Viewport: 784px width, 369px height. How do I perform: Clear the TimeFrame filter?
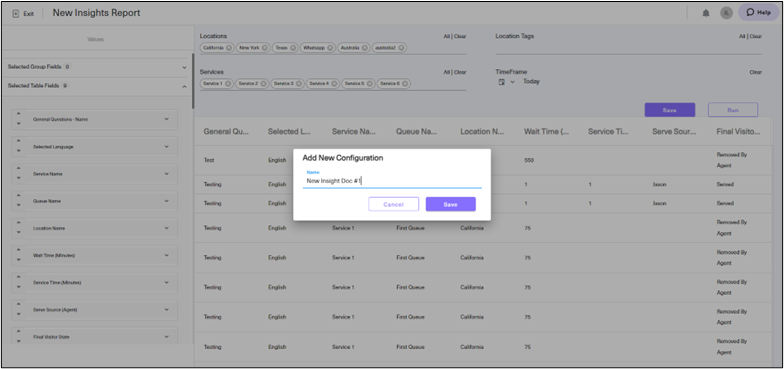[756, 72]
